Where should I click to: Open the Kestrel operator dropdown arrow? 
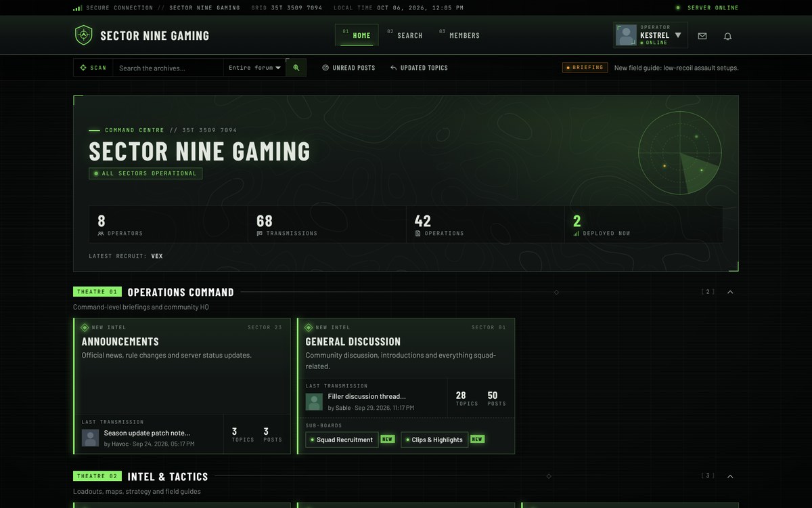[x=678, y=35]
